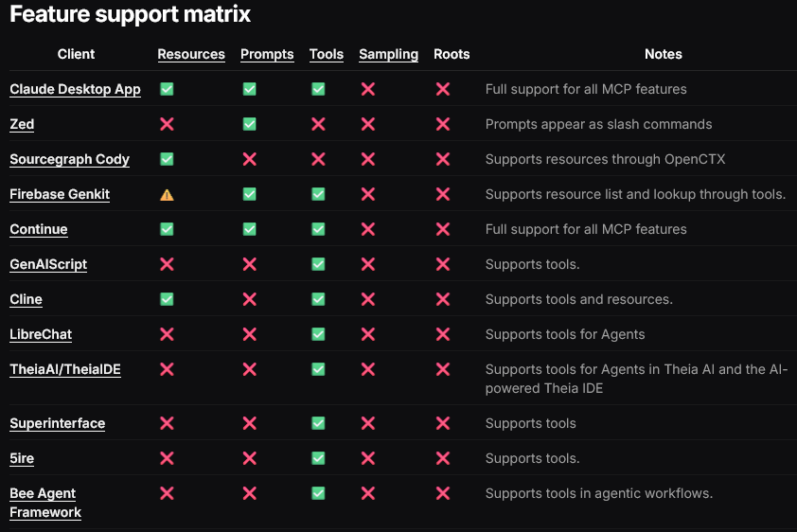Click the Tools checkmark in the 5ire row
Image resolution: width=797 pixels, height=532 pixels.
(x=318, y=458)
